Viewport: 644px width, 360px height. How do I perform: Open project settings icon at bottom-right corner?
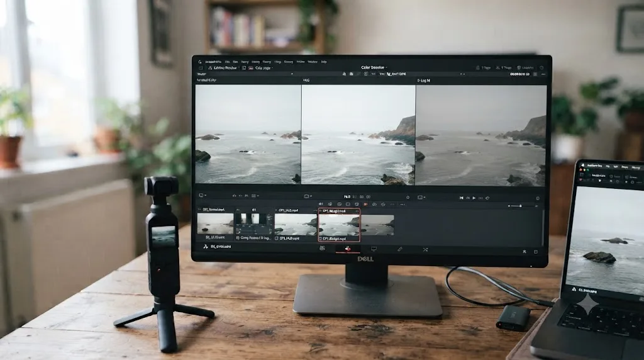536,252
